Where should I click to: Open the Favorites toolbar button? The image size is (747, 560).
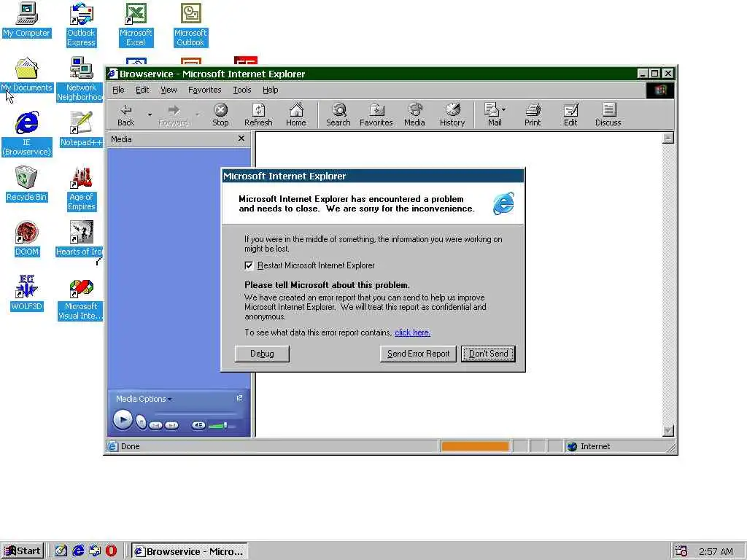click(376, 114)
